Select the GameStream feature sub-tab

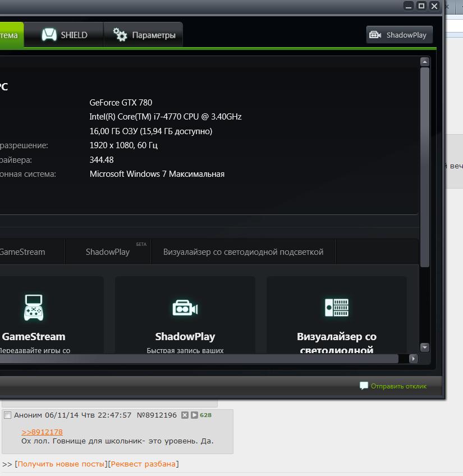pyautogui.click(x=31, y=252)
